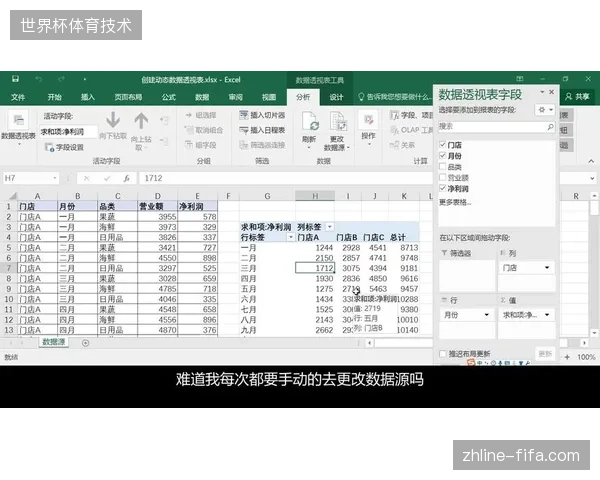Check the 营业额 field checkbox
This screenshot has height=480, width=600.
click(x=443, y=177)
